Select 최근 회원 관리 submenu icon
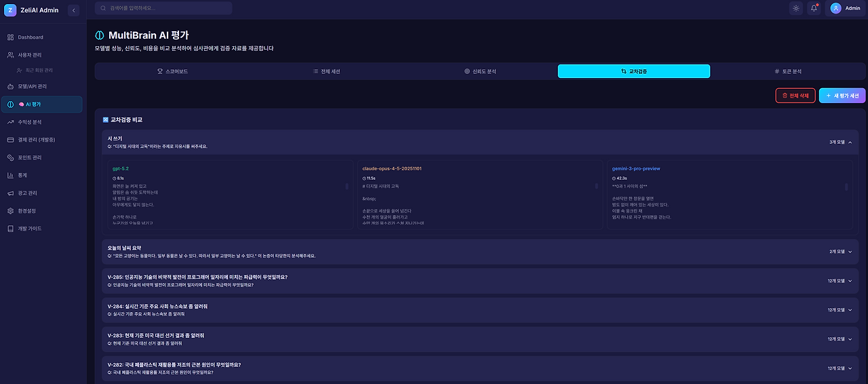868x384 pixels. click(x=20, y=70)
